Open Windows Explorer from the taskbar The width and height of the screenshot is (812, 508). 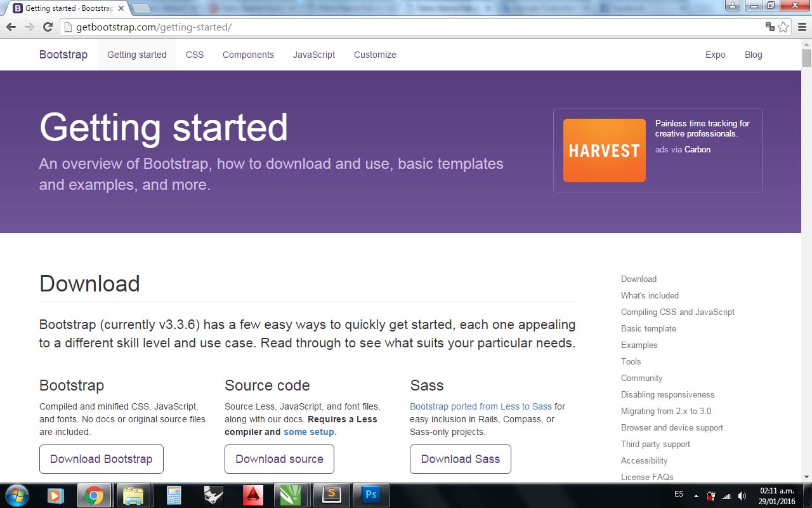click(133, 495)
